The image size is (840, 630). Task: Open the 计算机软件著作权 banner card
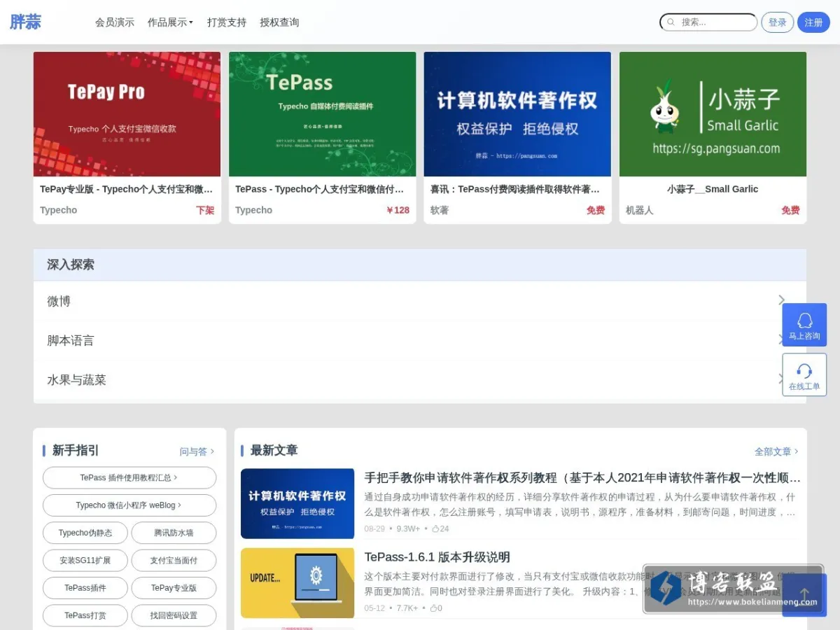coord(517,114)
